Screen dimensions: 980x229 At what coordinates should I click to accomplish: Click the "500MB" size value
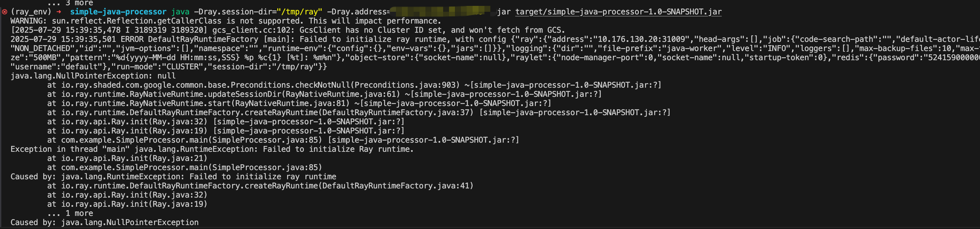tap(45, 57)
